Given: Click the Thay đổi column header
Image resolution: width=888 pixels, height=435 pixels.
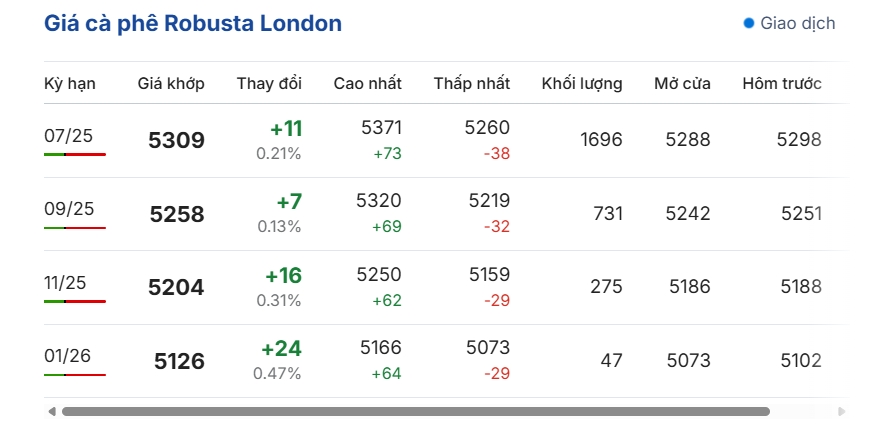Looking at the screenshot, I should pyautogui.click(x=269, y=84).
